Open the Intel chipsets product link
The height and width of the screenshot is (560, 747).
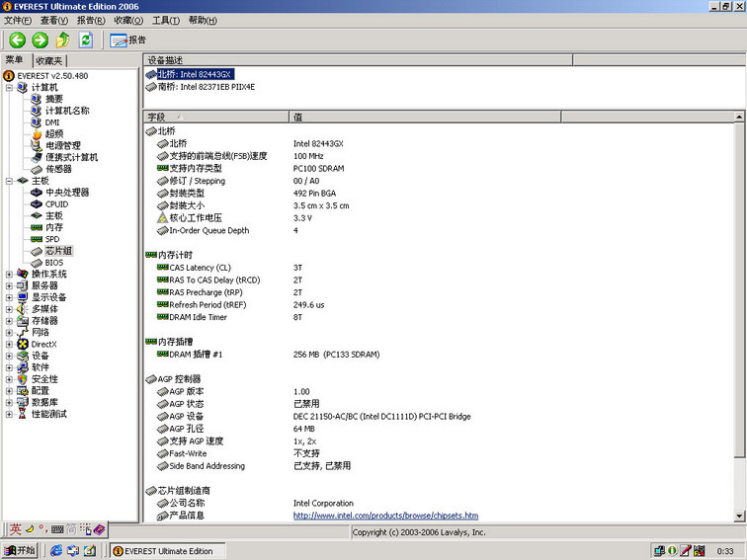[386, 516]
